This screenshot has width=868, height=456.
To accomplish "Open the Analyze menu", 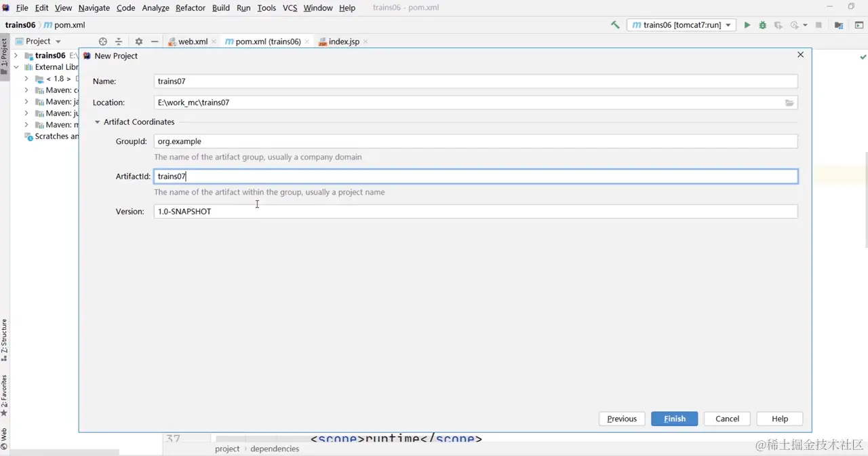I will tap(155, 7).
